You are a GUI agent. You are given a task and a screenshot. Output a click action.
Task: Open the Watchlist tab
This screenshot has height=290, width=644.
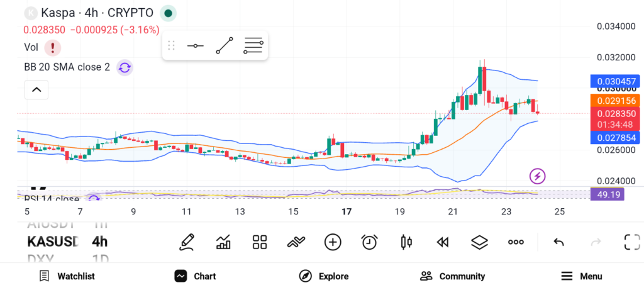point(67,276)
